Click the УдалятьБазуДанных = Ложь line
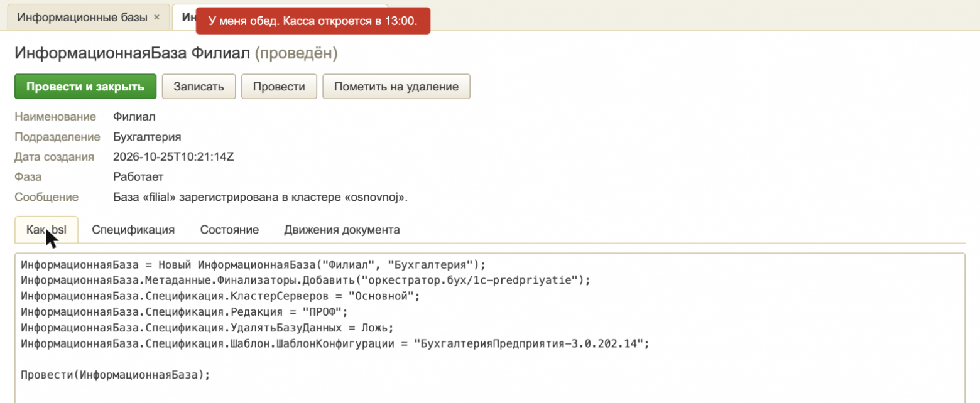980x403 pixels. [207, 328]
